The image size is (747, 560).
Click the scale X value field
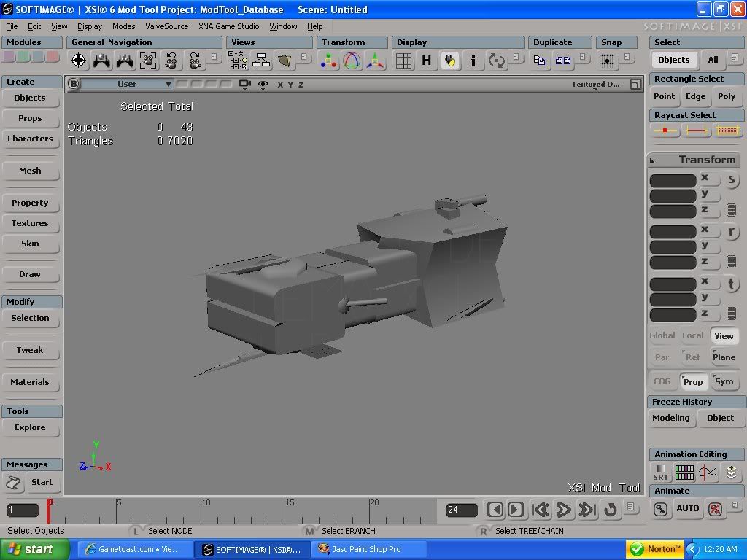(673, 181)
